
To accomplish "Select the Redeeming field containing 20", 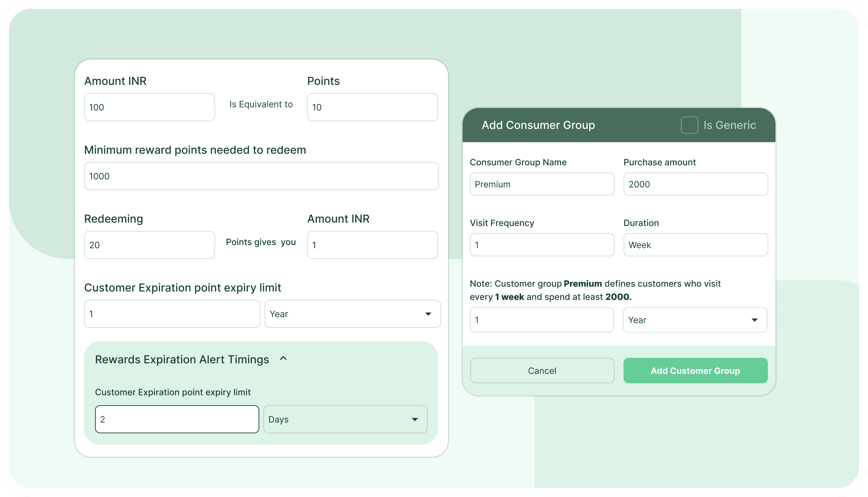I will [149, 245].
